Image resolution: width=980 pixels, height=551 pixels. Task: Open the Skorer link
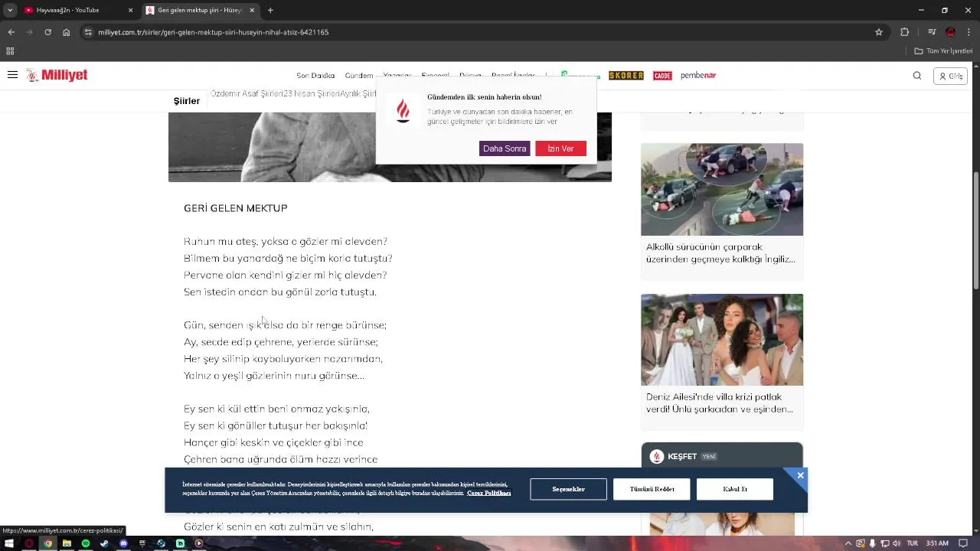coord(626,76)
